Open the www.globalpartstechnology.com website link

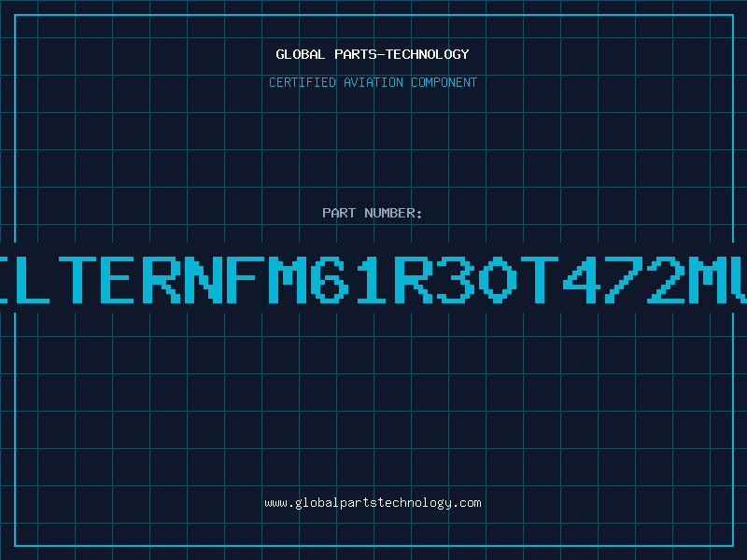373,503
